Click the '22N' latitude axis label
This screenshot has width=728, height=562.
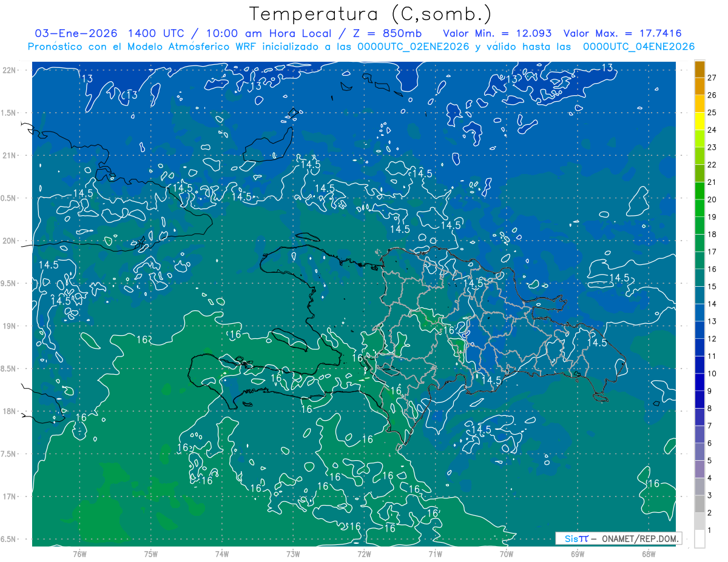pyautogui.click(x=10, y=70)
